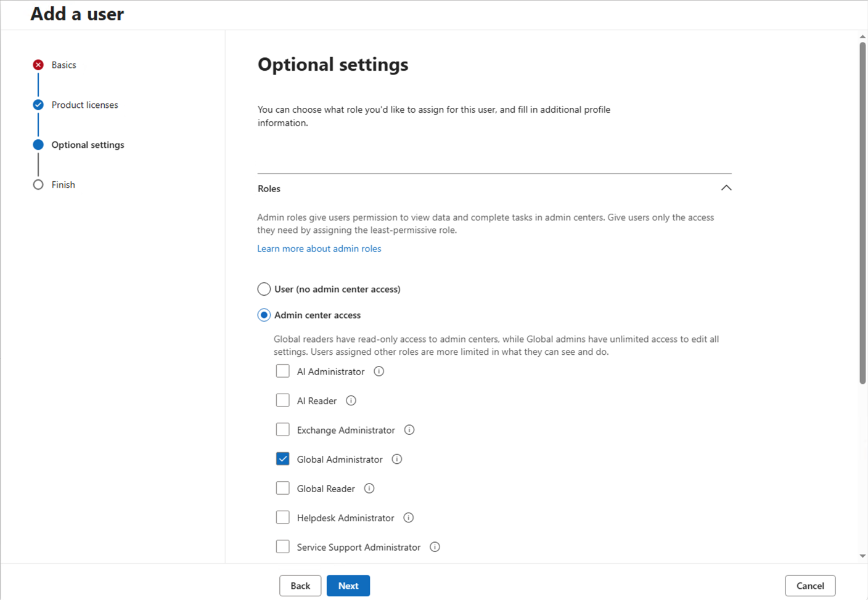
Task: Click the info icon beside AI Administrator
Action: click(x=379, y=371)
